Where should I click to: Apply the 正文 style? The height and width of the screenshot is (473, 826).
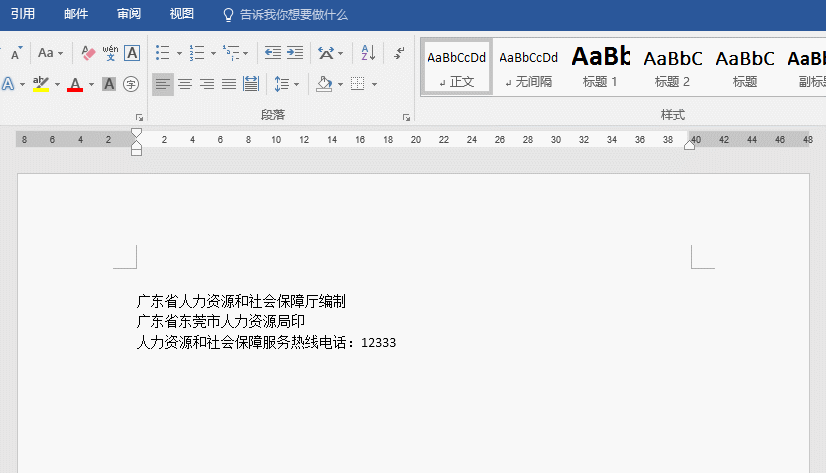coord(456,67)
